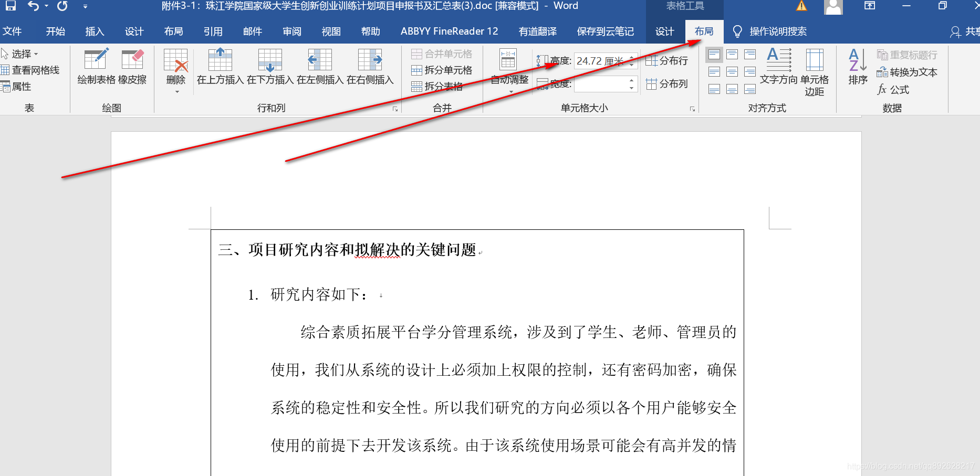Viewport: 980px width, 476px height.
Task: Click the ribbon display options icon
Action: (x=870, y=6)
